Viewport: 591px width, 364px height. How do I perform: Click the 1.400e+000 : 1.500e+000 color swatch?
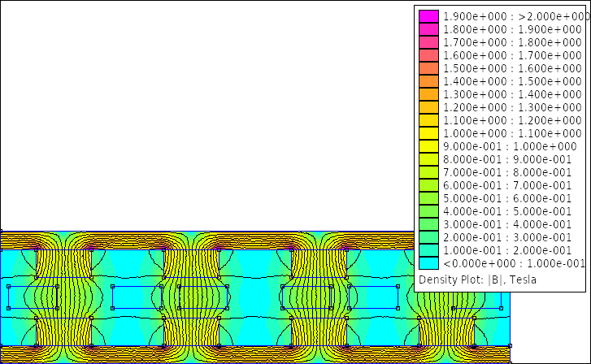coord(428,81)
